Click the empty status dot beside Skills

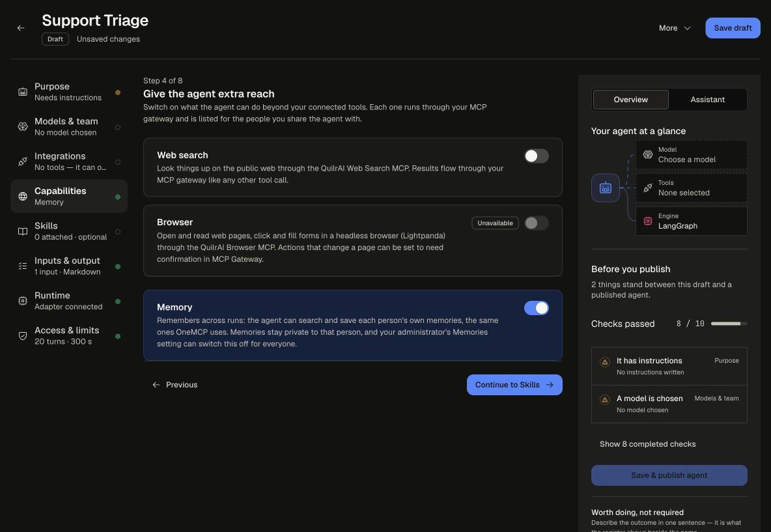click(117, 232)
